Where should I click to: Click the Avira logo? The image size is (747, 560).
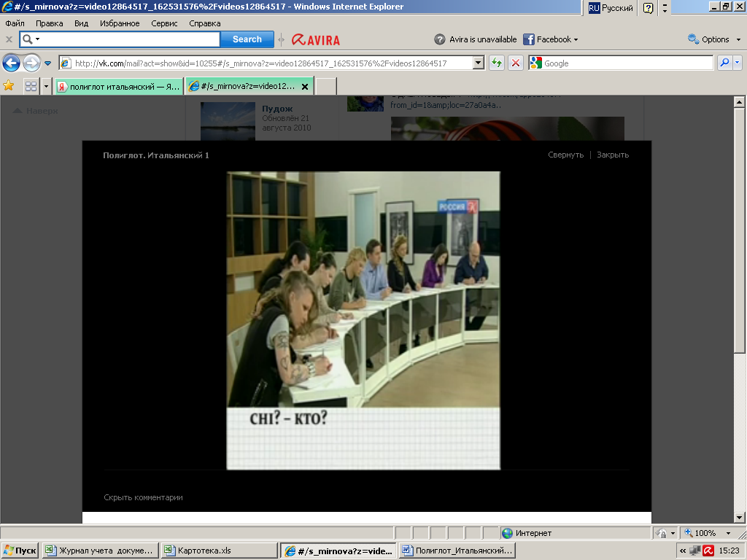[x=316, y=40]
